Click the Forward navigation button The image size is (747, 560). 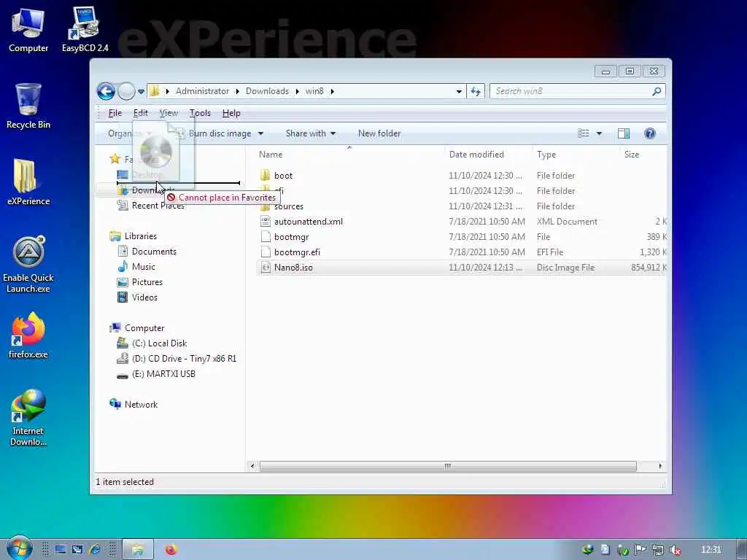coord(126,91)
